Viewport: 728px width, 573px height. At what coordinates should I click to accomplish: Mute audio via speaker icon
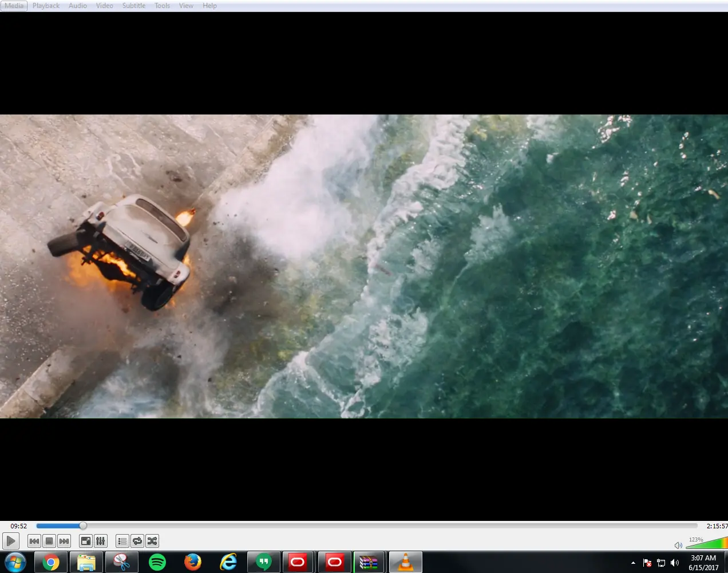pyautogui.click(x=678, y=545)
